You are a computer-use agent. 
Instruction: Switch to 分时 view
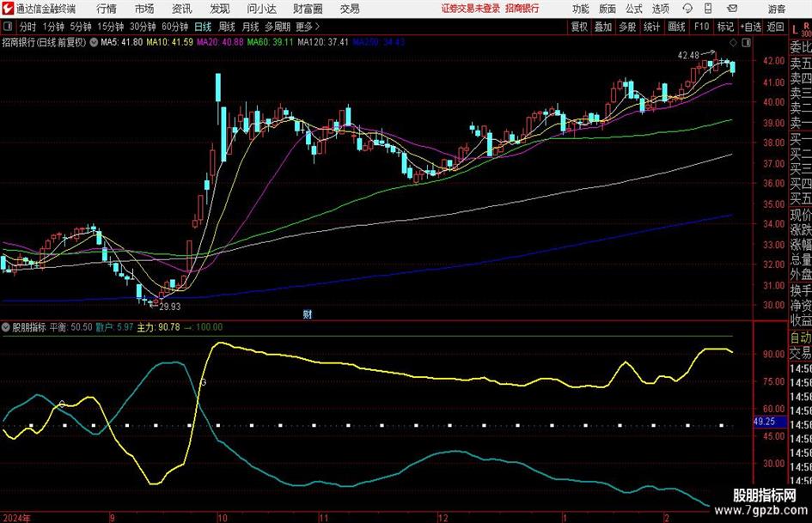point(27,27)
